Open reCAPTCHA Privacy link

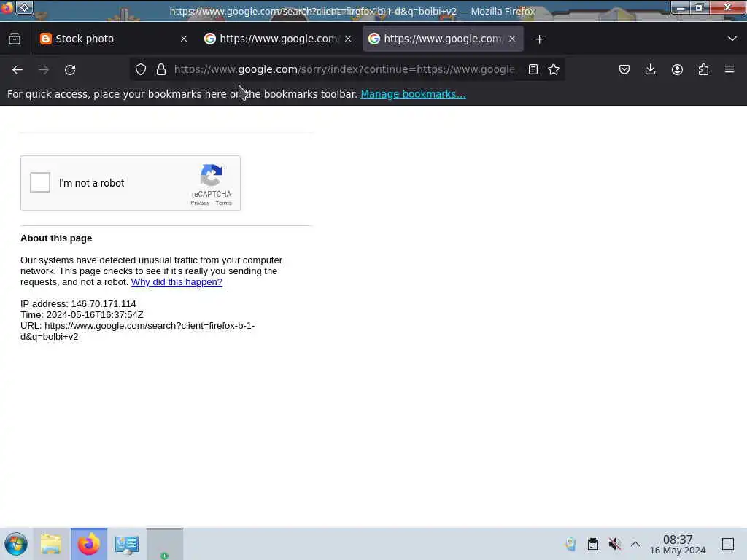pyautogui.click(x=200, y=203)
